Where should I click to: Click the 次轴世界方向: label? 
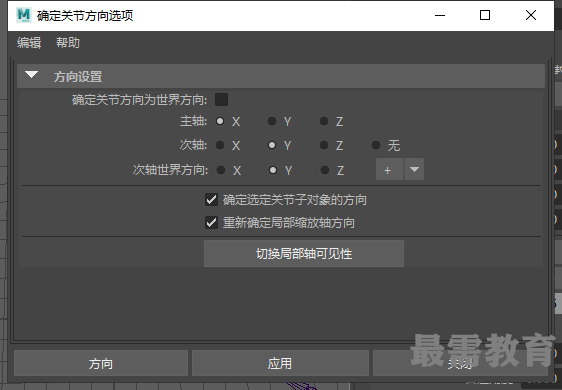170,170
